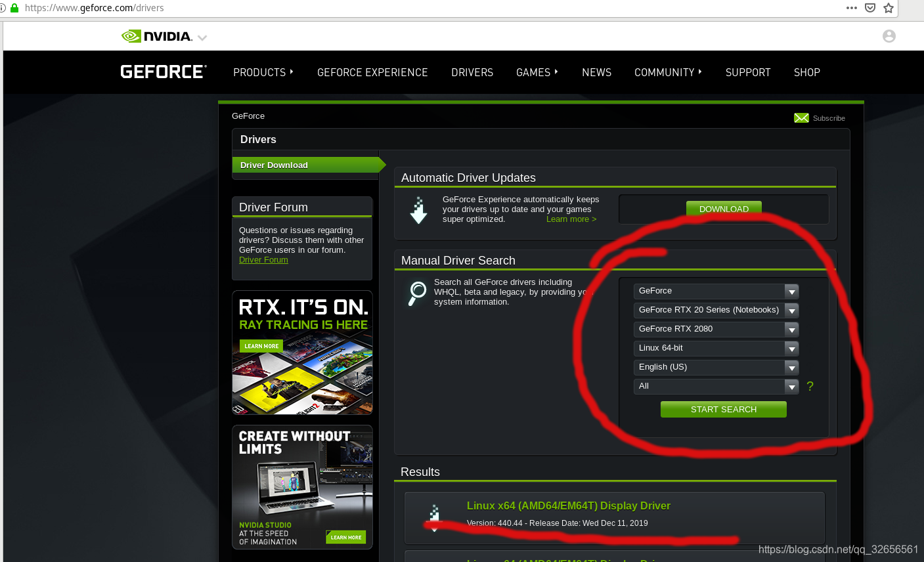Click the START SEARCH button

(x=724, y=409)
